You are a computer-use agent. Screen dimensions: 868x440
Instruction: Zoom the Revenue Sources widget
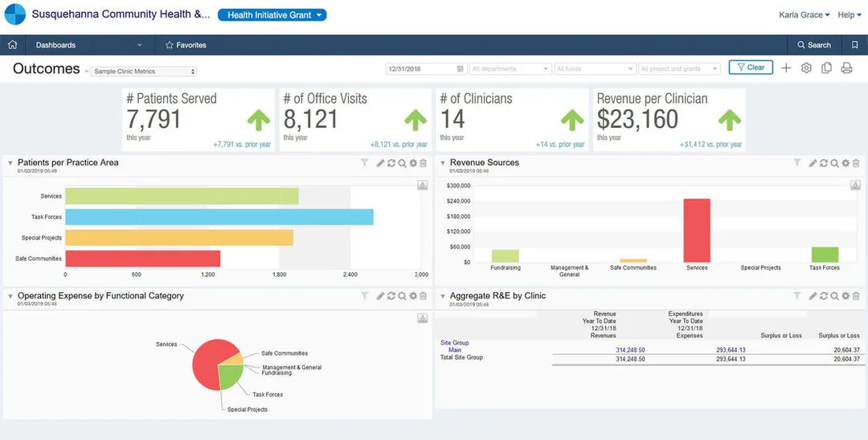coord(834,163)
